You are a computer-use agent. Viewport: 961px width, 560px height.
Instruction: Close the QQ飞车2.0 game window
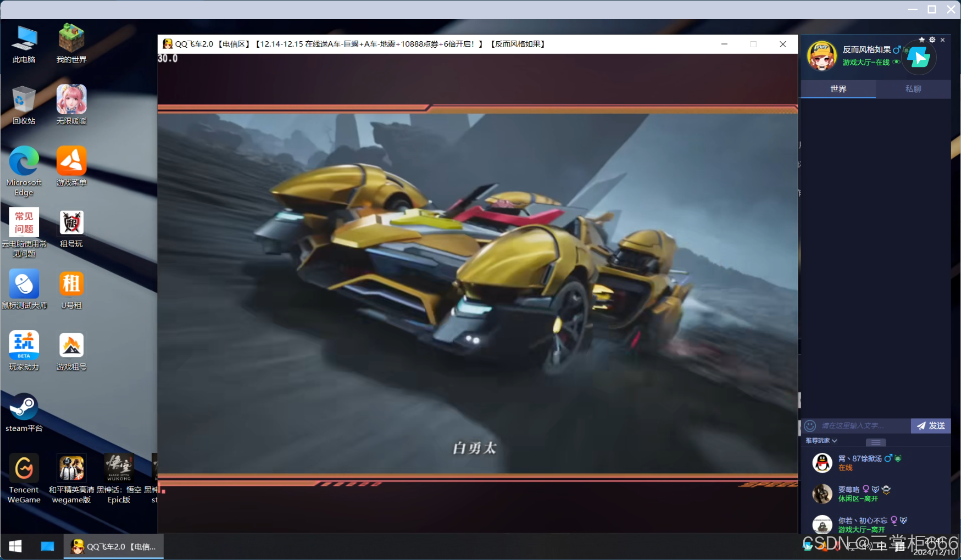click(x=782, y=44)
